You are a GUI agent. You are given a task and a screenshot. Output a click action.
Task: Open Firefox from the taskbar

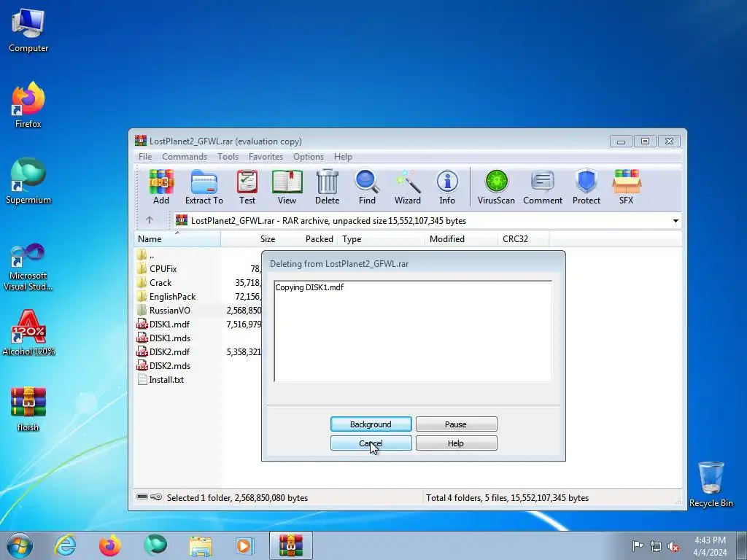click(109, 545)
